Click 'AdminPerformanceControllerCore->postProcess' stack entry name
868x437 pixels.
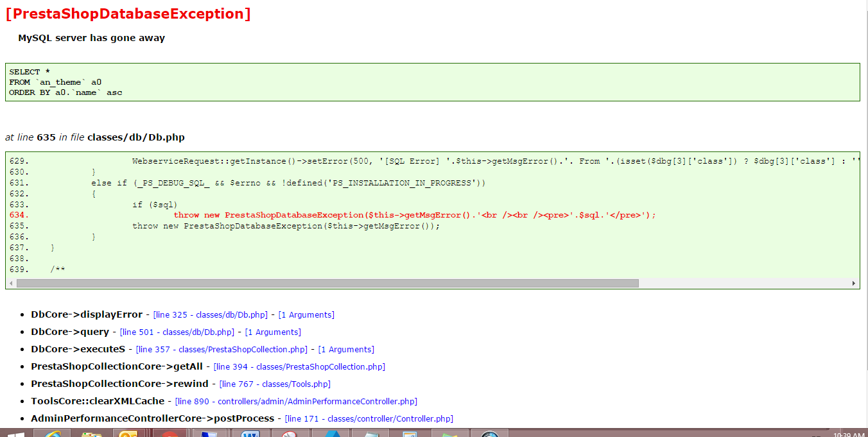tap(153, 419)
